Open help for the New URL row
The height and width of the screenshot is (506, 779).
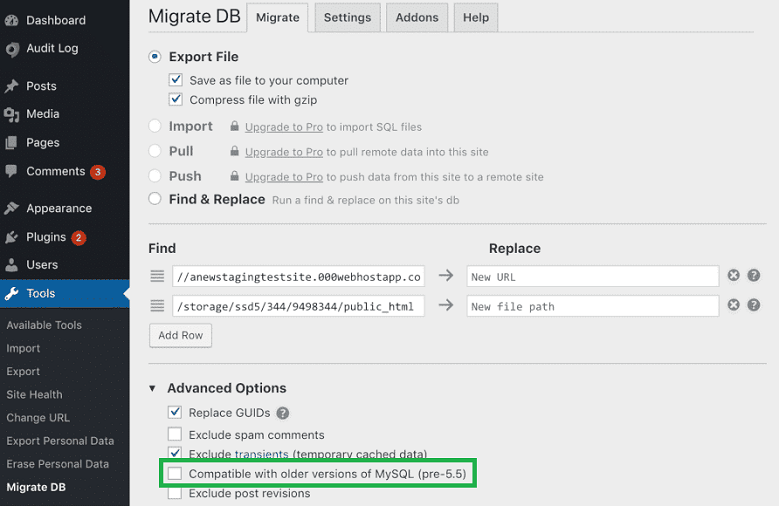click(x=754, y=275)
